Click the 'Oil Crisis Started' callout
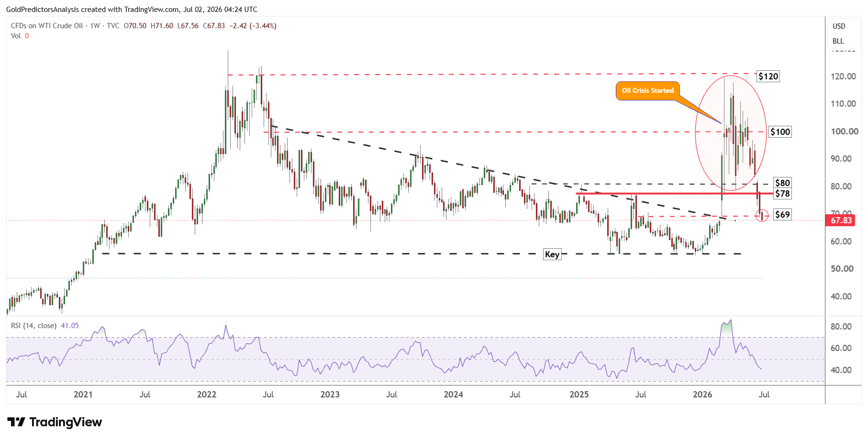This screenshot has width=868, height=440. click(648, 91)
